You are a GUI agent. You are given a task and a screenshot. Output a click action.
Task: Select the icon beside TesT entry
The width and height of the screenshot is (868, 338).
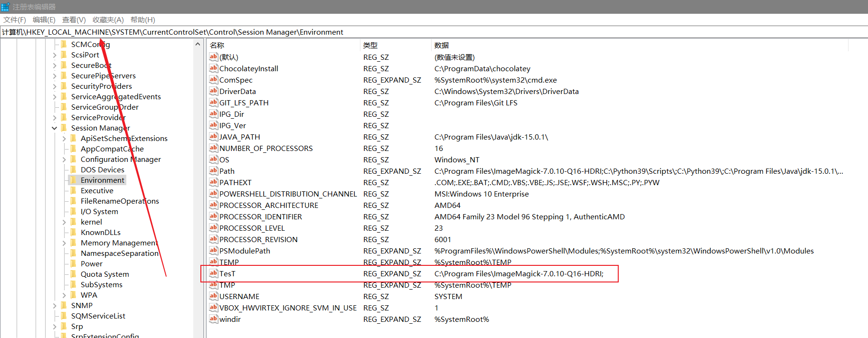pyautogui.click(x=213, y=273)
